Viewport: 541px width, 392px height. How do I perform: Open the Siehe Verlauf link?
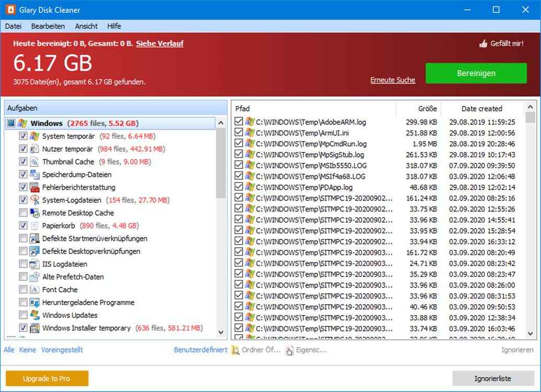(x=160, y=43)
